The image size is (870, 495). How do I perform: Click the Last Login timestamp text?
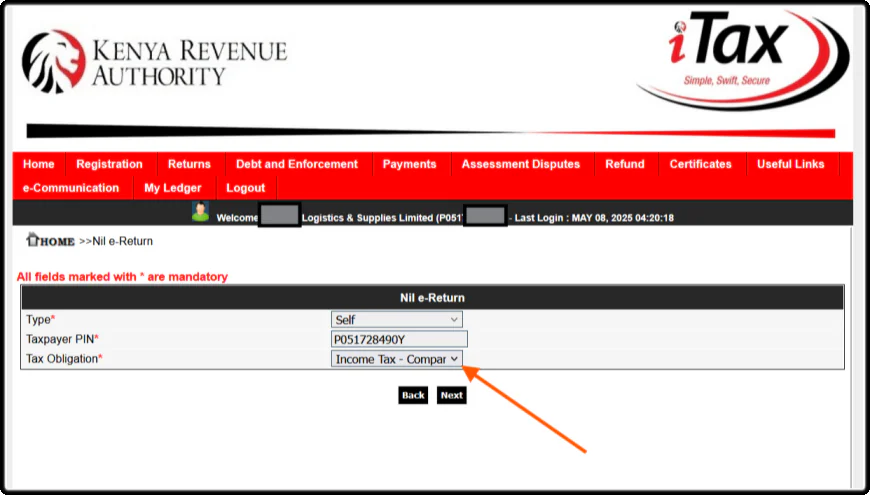coord(594,218)
